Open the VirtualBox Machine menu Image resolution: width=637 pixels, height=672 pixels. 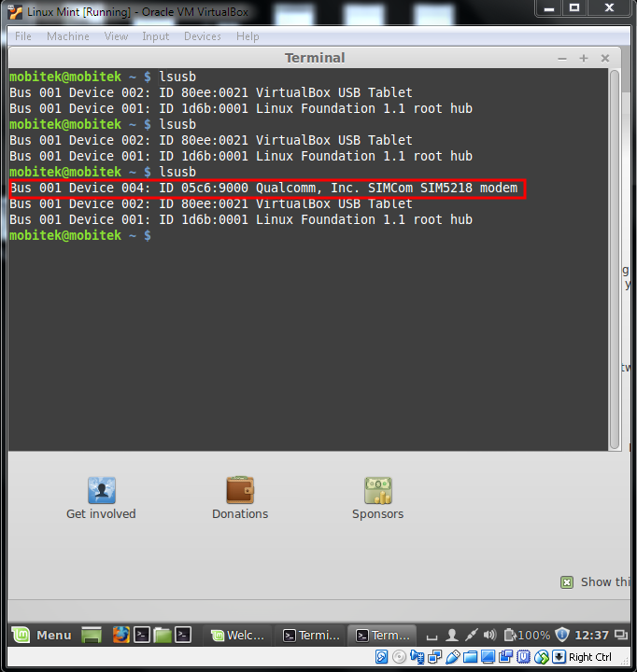pyautogui.click(x=68, y=36)
